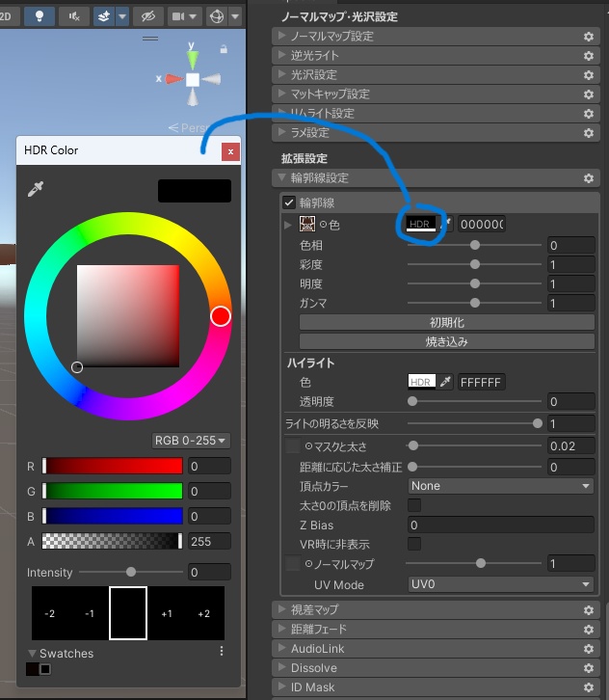
Task: Collapse the 輪郭線設定 section
Action: (281, 177)
